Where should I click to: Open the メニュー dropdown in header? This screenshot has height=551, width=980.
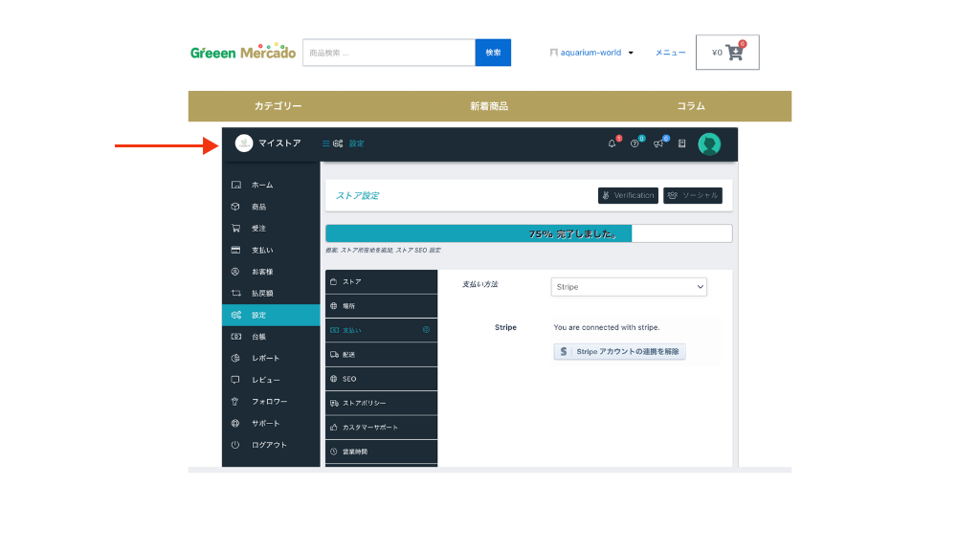click(x=670, y=53)
